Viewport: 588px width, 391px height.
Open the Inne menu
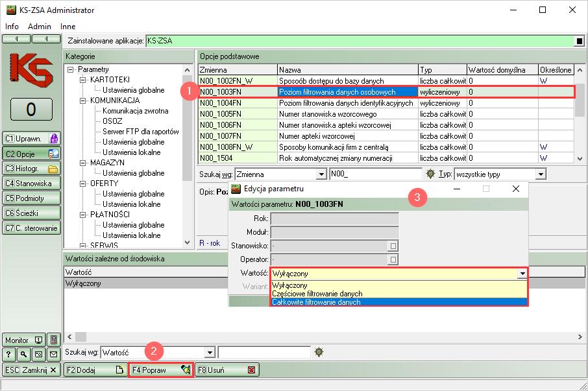(x=68, y=26)
